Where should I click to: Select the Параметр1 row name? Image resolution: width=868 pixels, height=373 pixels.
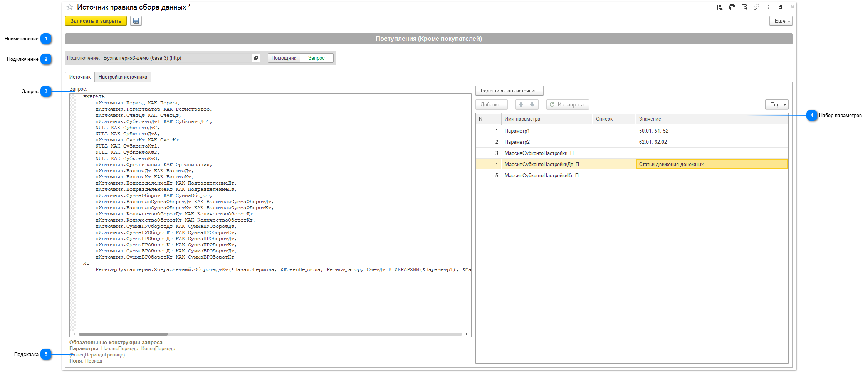coord(517,131)
